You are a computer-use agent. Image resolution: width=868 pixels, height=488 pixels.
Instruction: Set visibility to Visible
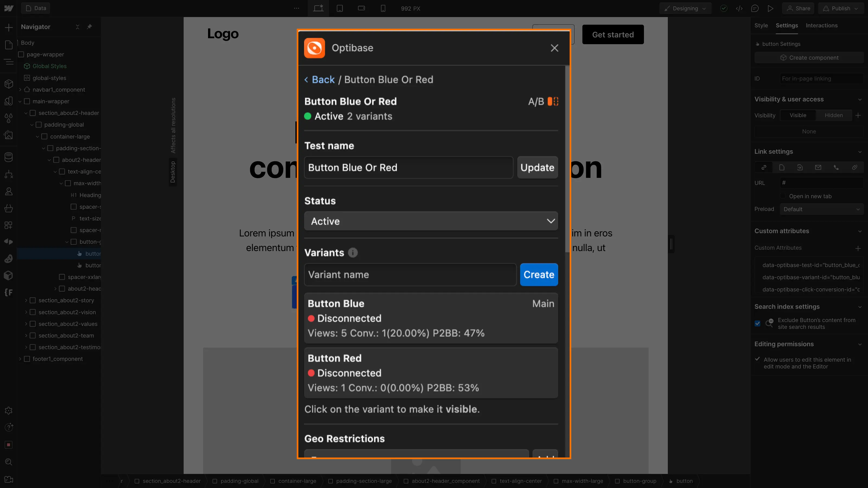[x=798, y=115]
